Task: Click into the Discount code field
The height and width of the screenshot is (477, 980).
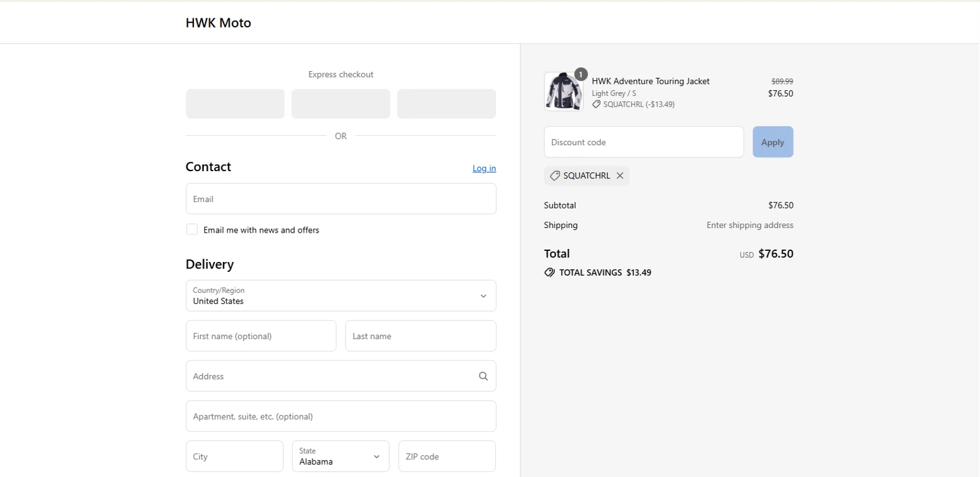Action: (644, 142)
